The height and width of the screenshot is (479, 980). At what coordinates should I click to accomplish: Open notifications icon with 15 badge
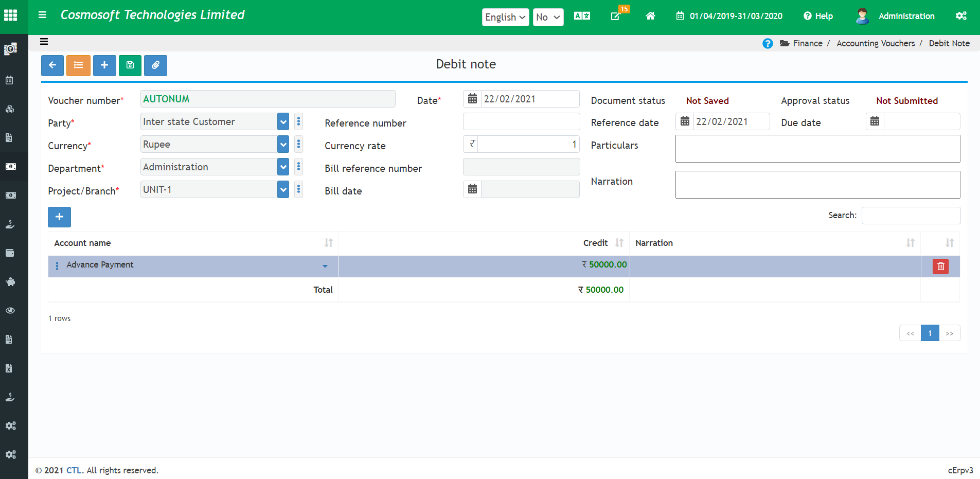click(616, 16)
